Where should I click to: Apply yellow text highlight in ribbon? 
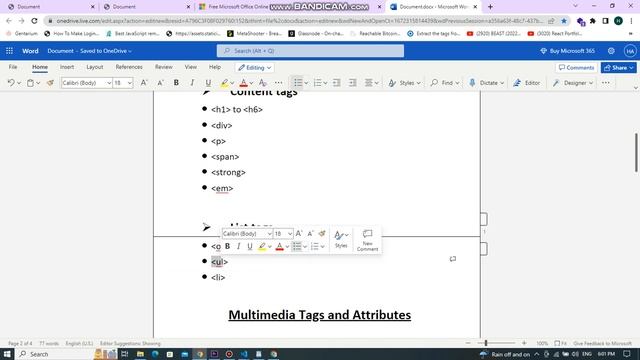[x=224, y=83]
